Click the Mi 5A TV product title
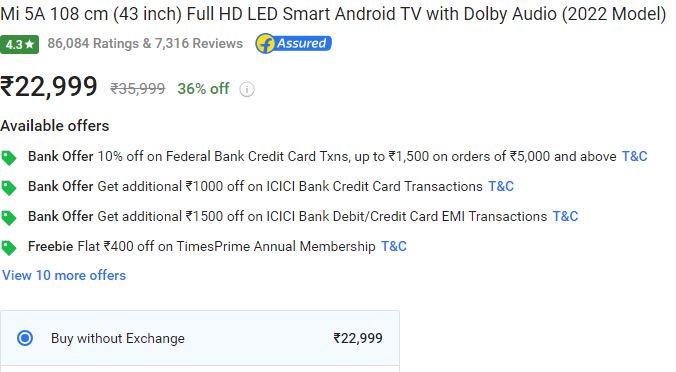The height and width of the screenshot is (372, 676). (333, 14)
